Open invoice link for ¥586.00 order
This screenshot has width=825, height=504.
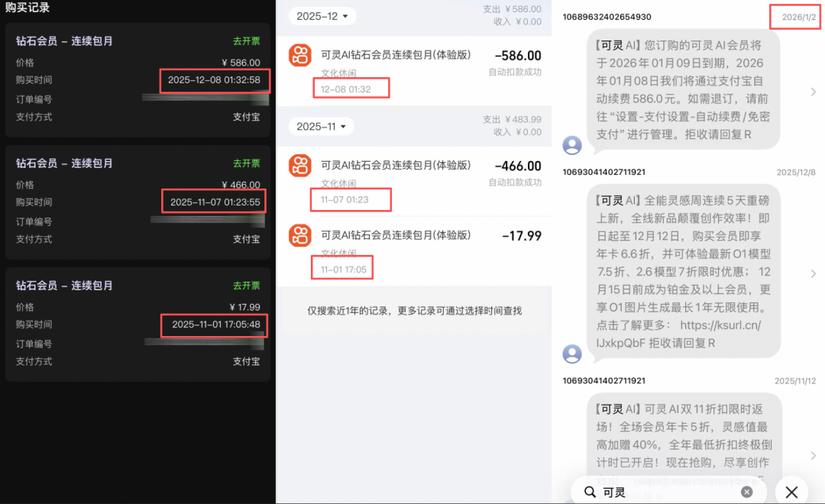pos(246,41)
